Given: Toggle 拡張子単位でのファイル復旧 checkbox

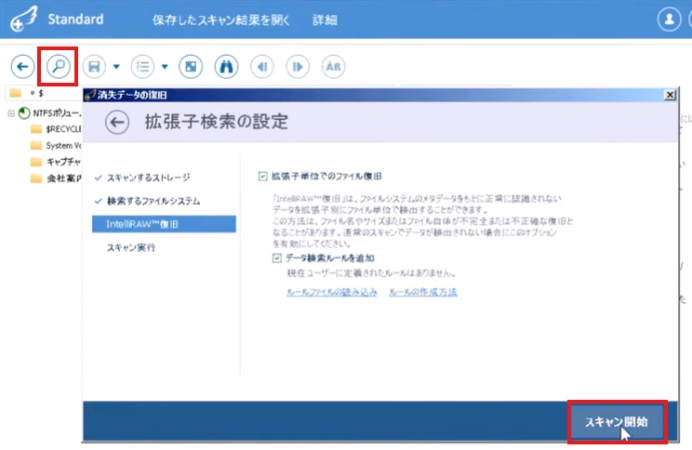Looking at the screenshot, I should [x=263, y=176].
